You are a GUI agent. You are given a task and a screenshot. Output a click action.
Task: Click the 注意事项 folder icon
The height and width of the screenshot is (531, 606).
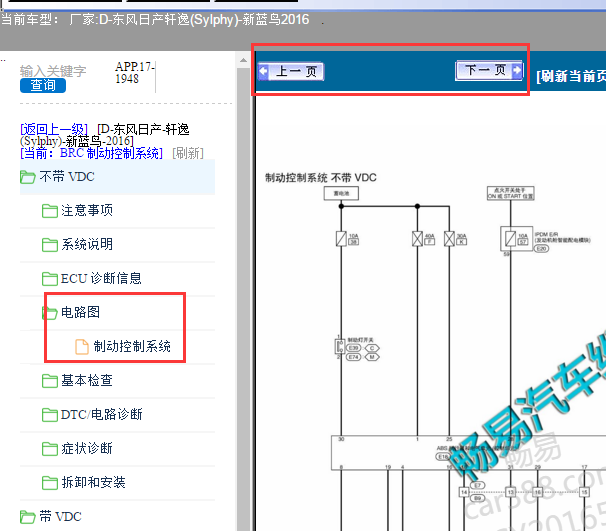pyautogui.click(x=50, y=211)
